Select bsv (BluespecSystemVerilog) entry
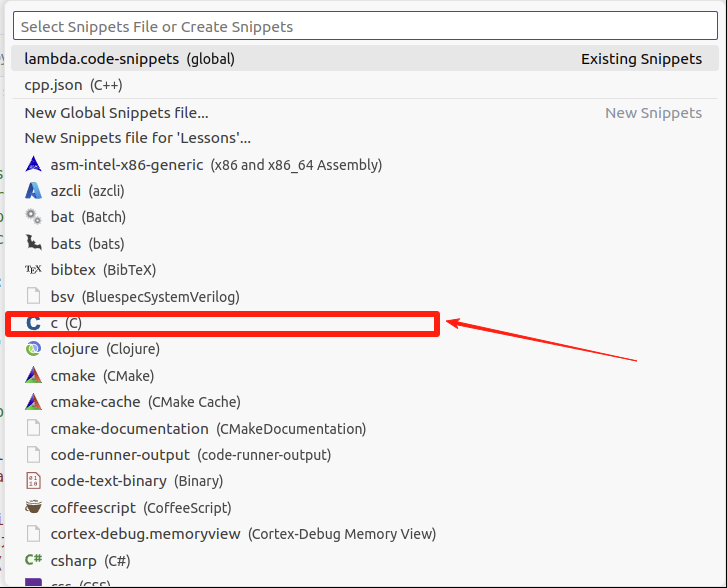Viewport: 727px width, 588px height. 365,297
